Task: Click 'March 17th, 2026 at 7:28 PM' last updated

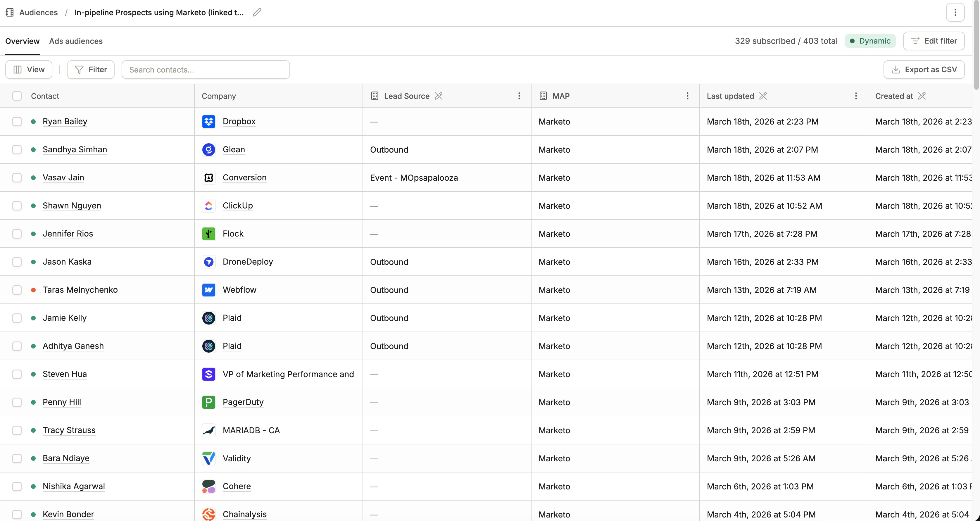Action: pos(762,234)
